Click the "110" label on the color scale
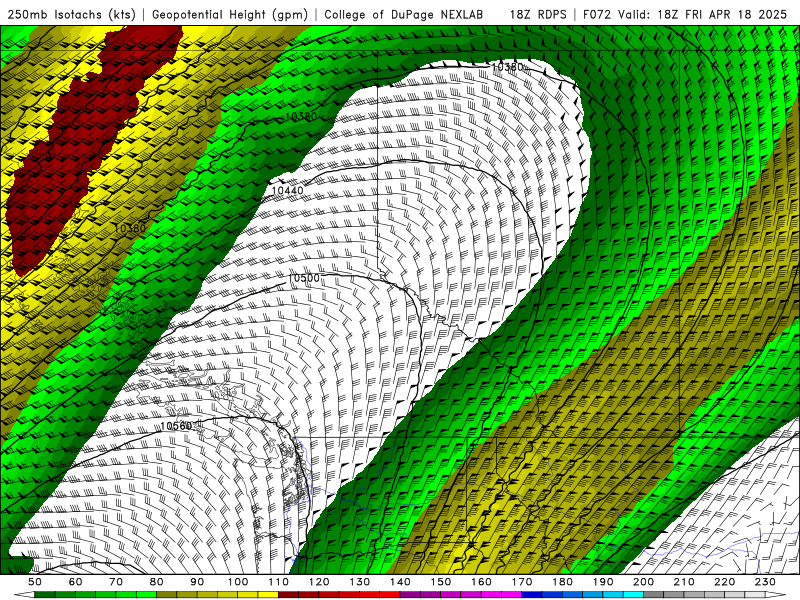800x600 pixels. tap(279, 582)
